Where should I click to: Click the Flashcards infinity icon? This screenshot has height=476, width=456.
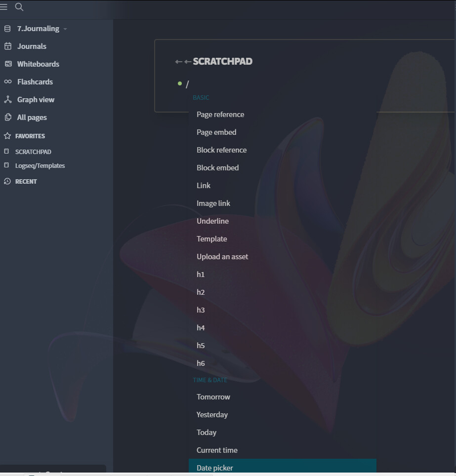pyautogui.click(x=8, y=81)
